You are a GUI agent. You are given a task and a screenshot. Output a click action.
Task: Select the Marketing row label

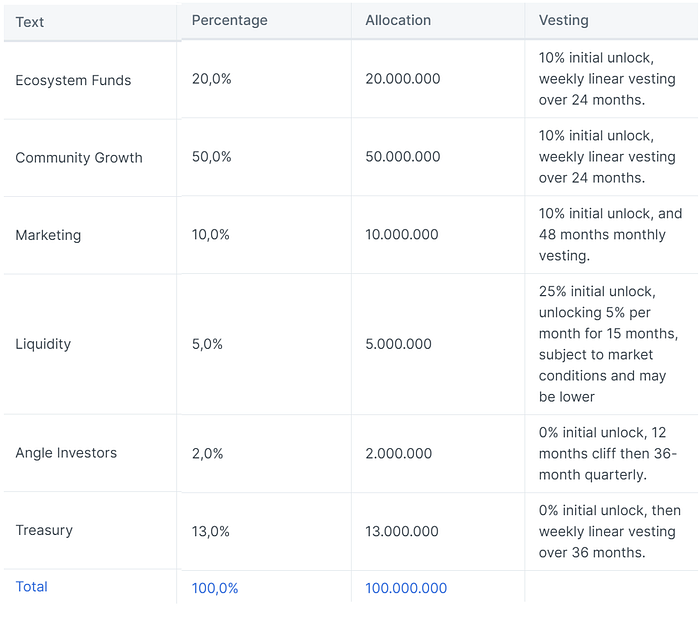[48, 235]
